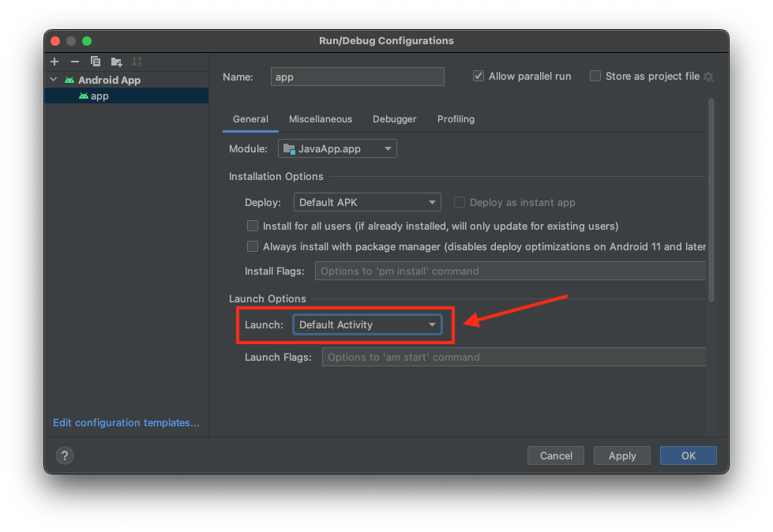Open the Launch Default Activity dropdown

[367, 324]
